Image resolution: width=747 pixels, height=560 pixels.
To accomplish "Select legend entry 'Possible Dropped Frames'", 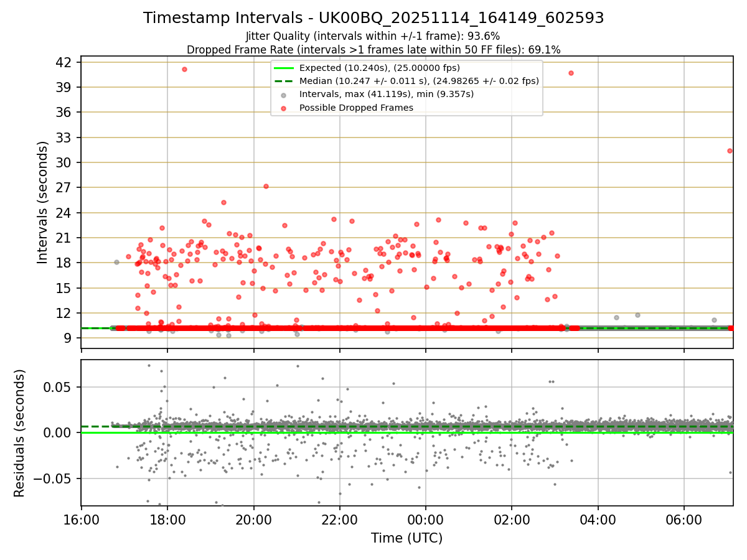I will [x=356, y=108].
